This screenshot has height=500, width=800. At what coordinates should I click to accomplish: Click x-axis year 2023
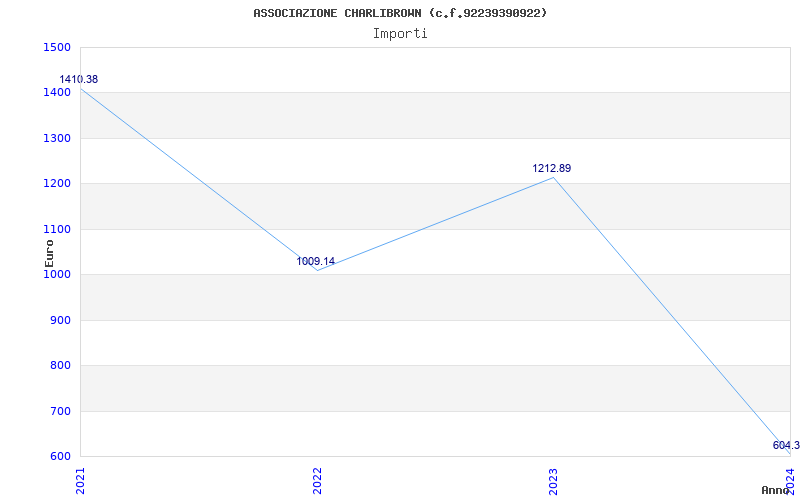(554, 481)
